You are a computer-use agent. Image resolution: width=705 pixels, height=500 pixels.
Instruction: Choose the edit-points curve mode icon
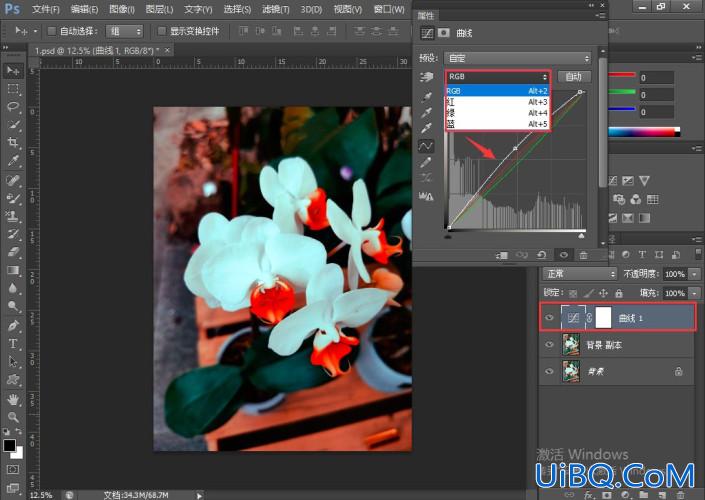426,146
